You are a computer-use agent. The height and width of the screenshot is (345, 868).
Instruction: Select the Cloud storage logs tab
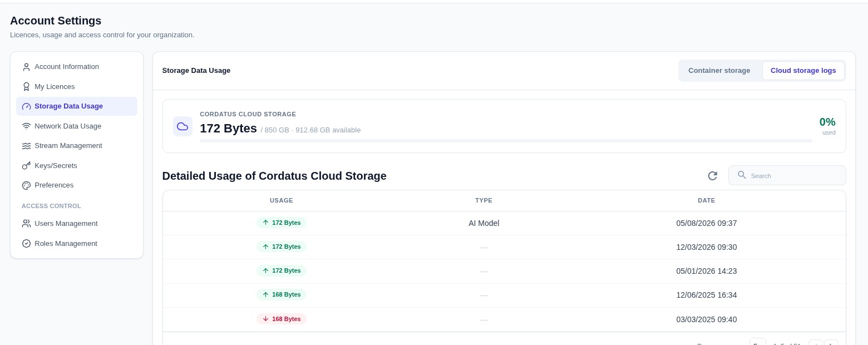point(803,71)
